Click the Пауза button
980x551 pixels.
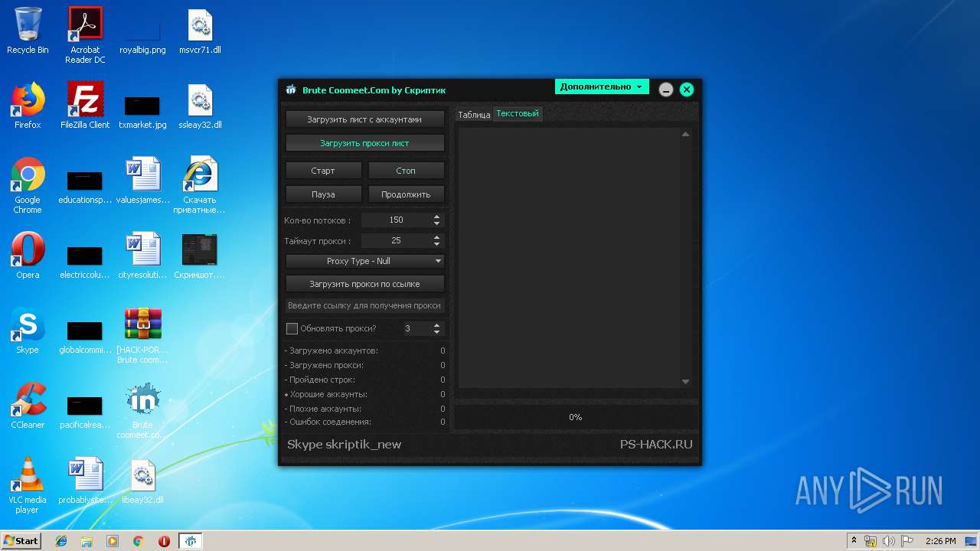[x=323, y=194]
